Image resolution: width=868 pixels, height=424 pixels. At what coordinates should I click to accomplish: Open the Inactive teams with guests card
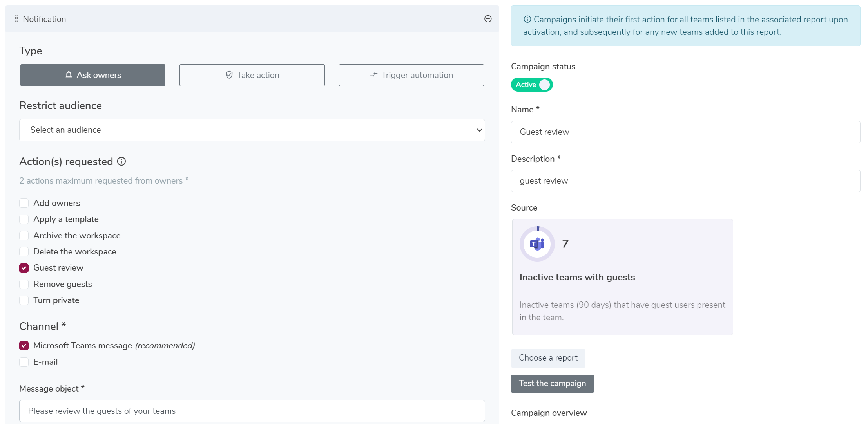pyautogui.click(x=622, y=277)
